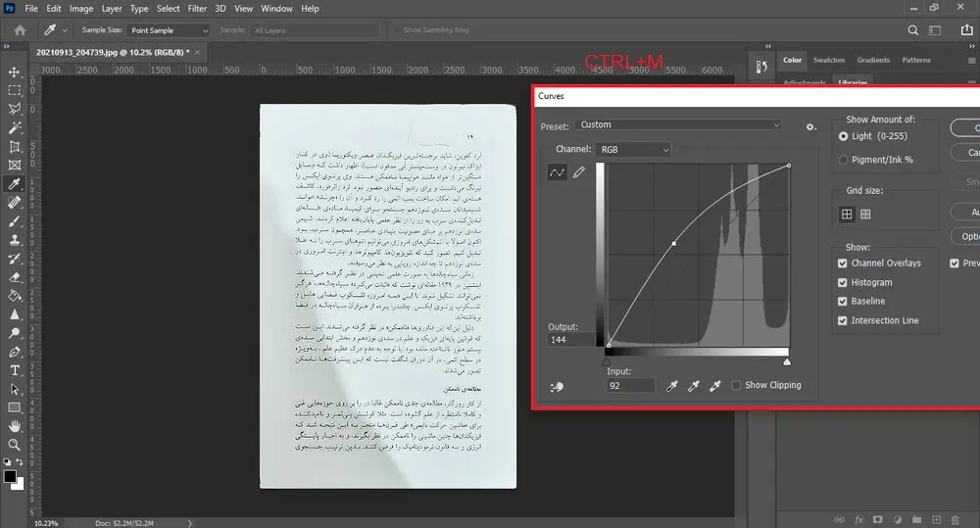Open the Color panel flyout menu
This screenshot has height=528, width=980.
(x=972, y=61)
